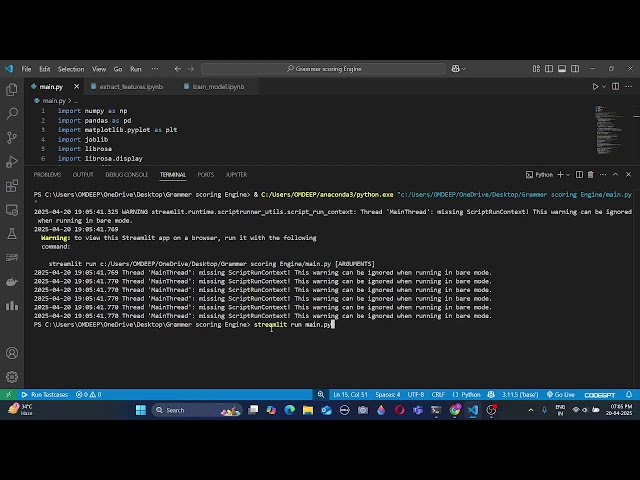Screen dimensions: 640x480
Task: Switch to the Output panel tab
Action: tap(83, 175)
